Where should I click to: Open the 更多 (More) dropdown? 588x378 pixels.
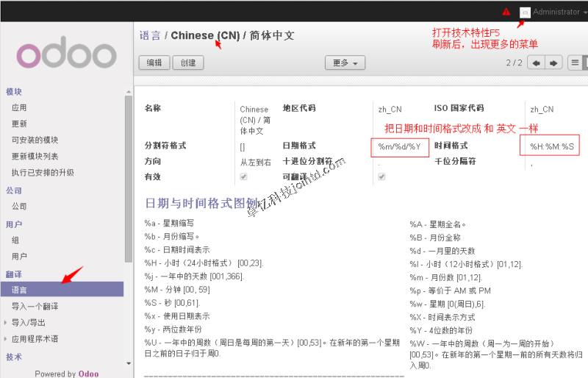[345, 63]
